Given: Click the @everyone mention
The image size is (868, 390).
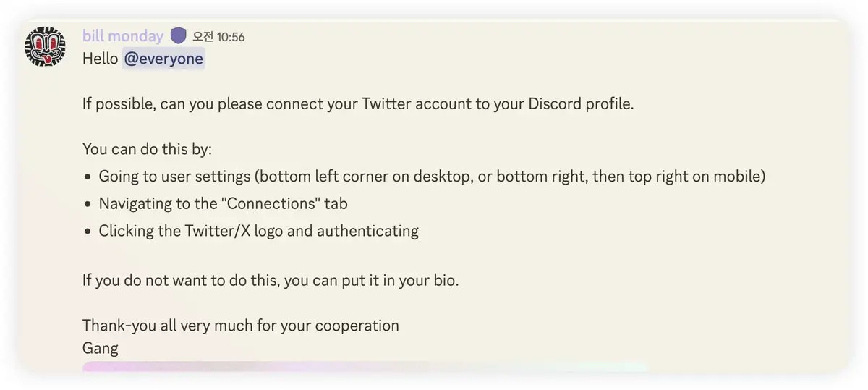Looking at the screenshot, I should click(x=163, y=59).
